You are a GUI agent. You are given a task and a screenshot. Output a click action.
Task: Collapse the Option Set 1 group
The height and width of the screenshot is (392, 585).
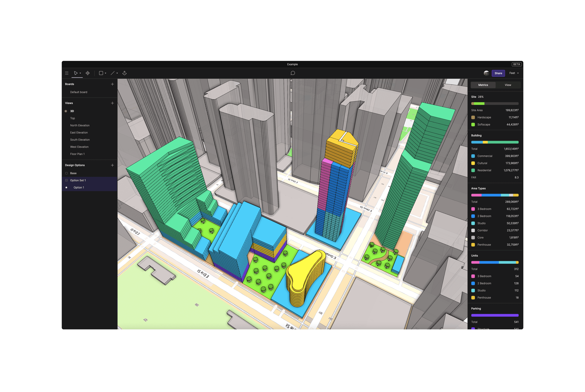coord(66,180)
